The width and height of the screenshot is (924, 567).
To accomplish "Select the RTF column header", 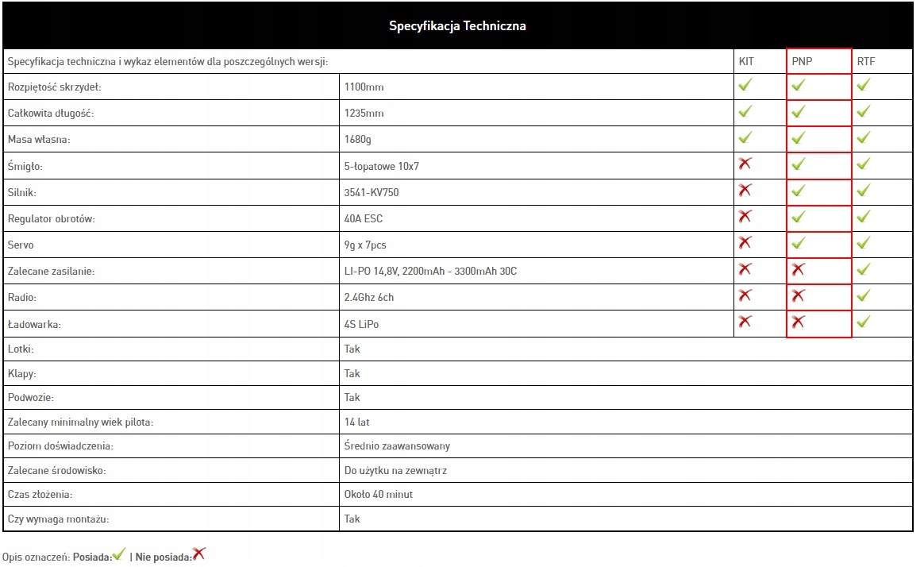I will point(865,61).
